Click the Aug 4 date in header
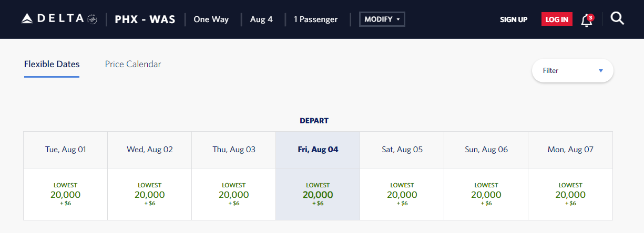Viewport: 644px width, 233px height. point(261,19)
